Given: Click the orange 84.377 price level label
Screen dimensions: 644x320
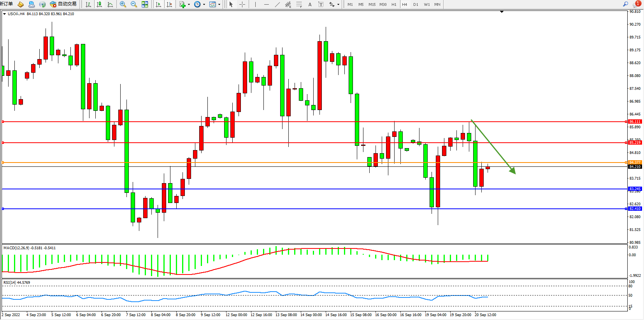Looking at the screenshot, I should [635, 163].
